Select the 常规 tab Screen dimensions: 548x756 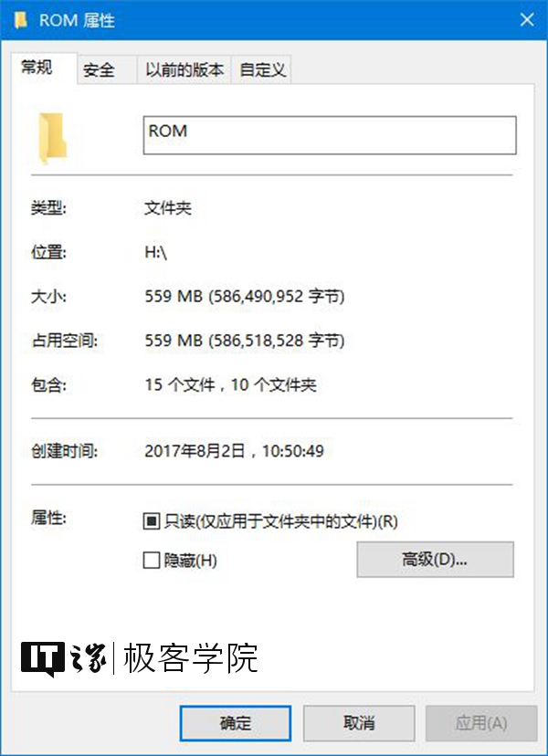[37, 68]
